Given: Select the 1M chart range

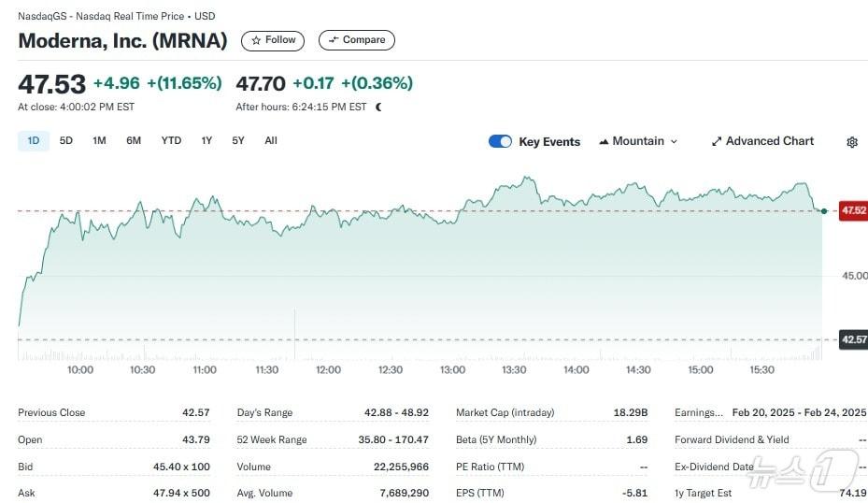Looking at the screenshot, I should coord(99,141).
